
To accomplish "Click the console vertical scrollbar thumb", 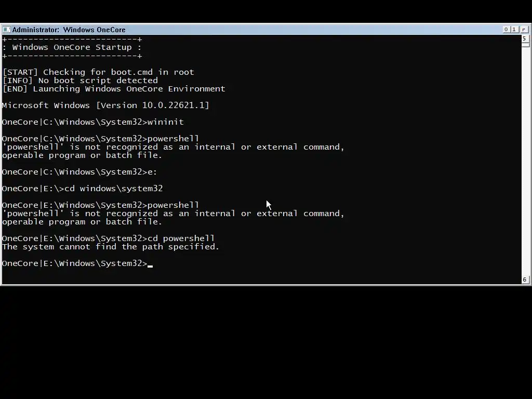I will coord(525,45).
